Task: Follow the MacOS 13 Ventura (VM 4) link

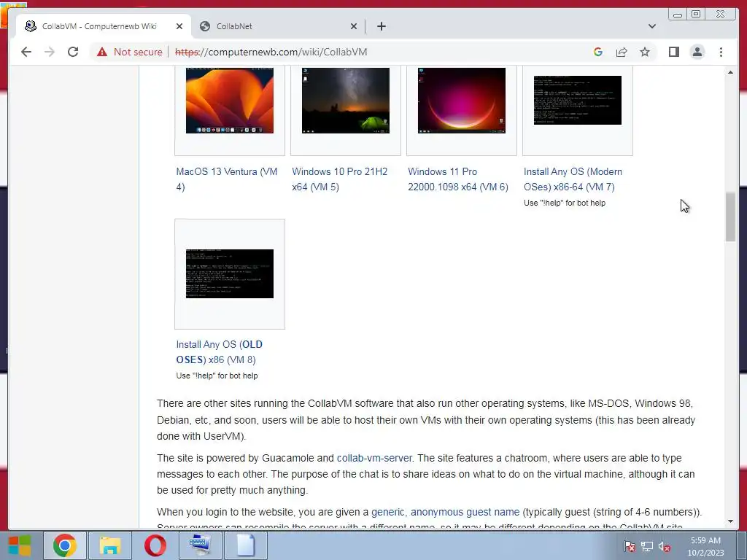Action: tap(227, 179)
